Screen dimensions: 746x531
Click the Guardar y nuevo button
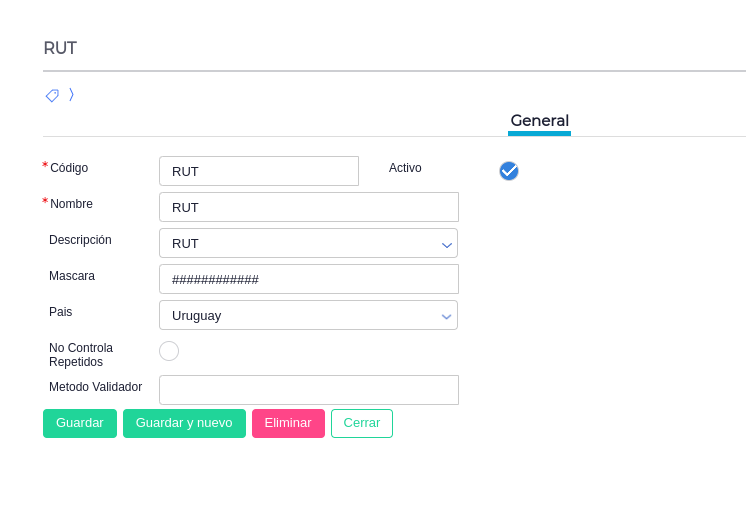[x=184, y=423]
